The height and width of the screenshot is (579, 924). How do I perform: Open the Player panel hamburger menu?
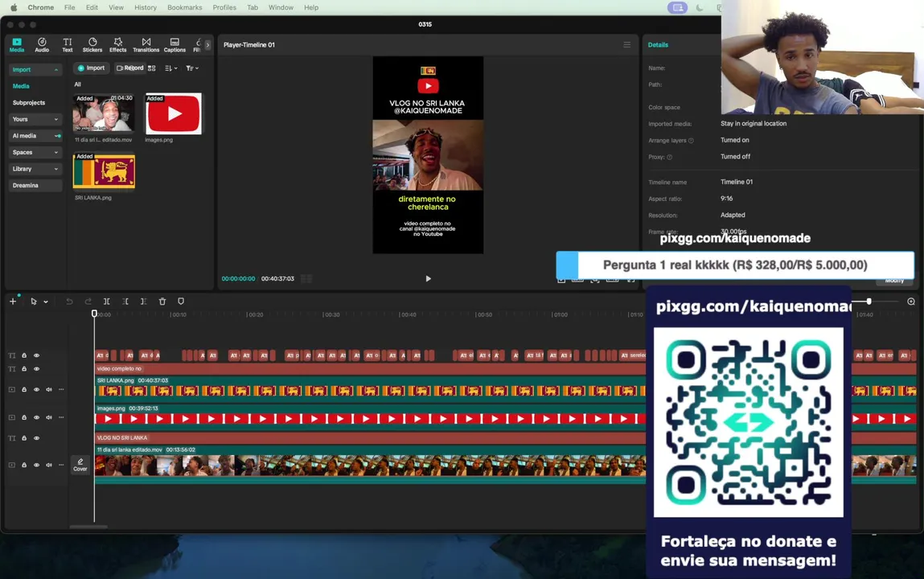coord(627,45)
